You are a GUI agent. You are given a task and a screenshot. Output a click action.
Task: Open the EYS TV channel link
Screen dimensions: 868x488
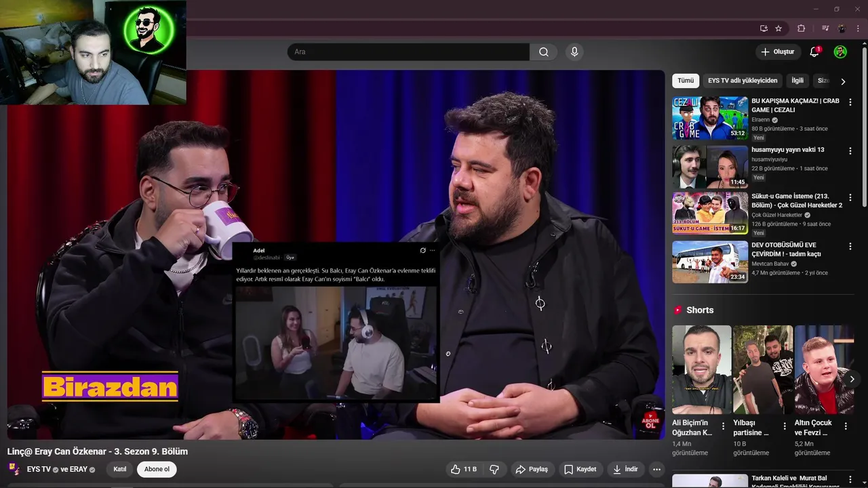(39, 469)
